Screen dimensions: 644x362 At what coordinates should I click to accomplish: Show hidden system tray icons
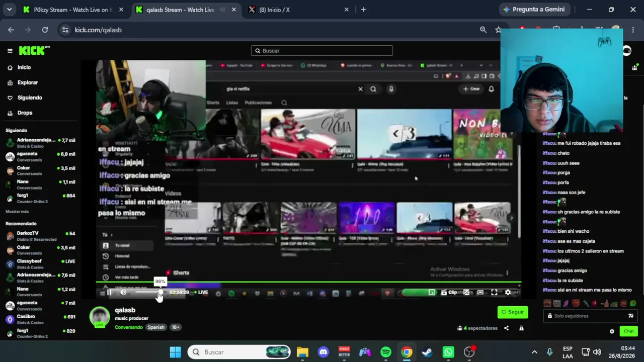534,352
